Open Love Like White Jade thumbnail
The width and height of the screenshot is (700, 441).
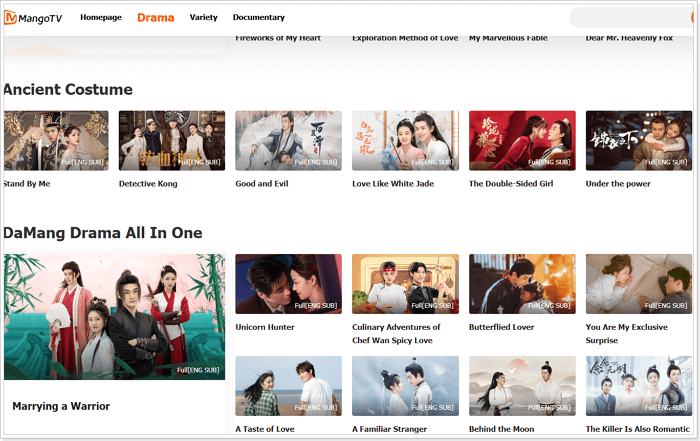[x=405, y=140]
